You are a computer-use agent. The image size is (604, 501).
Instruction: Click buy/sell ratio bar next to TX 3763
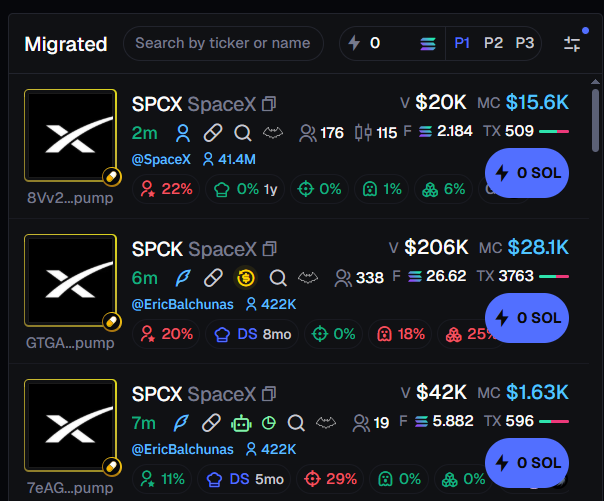(554, 276)
